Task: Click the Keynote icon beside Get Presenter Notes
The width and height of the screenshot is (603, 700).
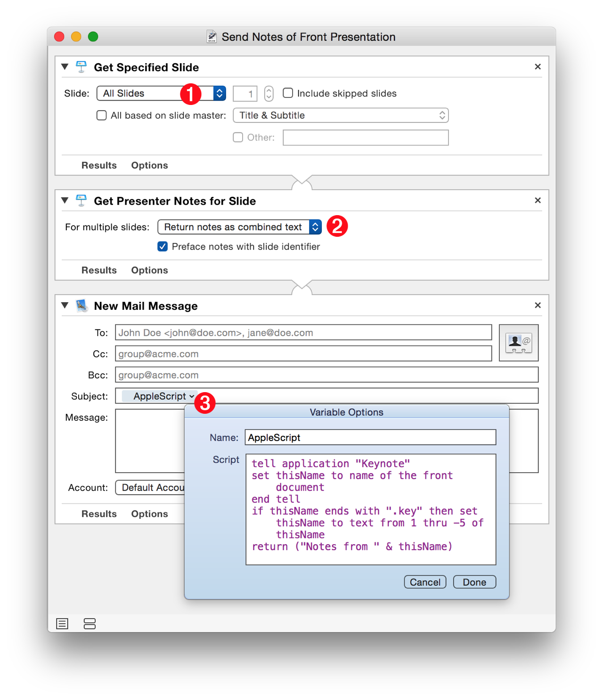Action: [81, 201]
